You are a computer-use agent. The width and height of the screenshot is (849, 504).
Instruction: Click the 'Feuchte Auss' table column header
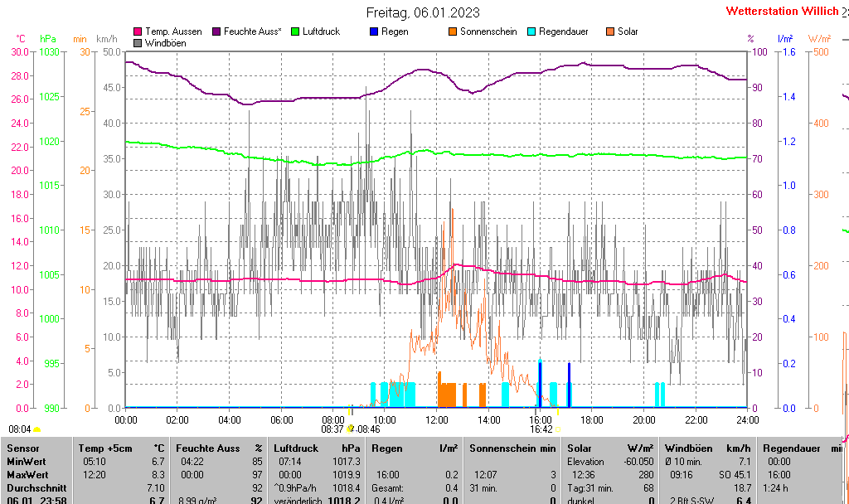click(208, 448)
